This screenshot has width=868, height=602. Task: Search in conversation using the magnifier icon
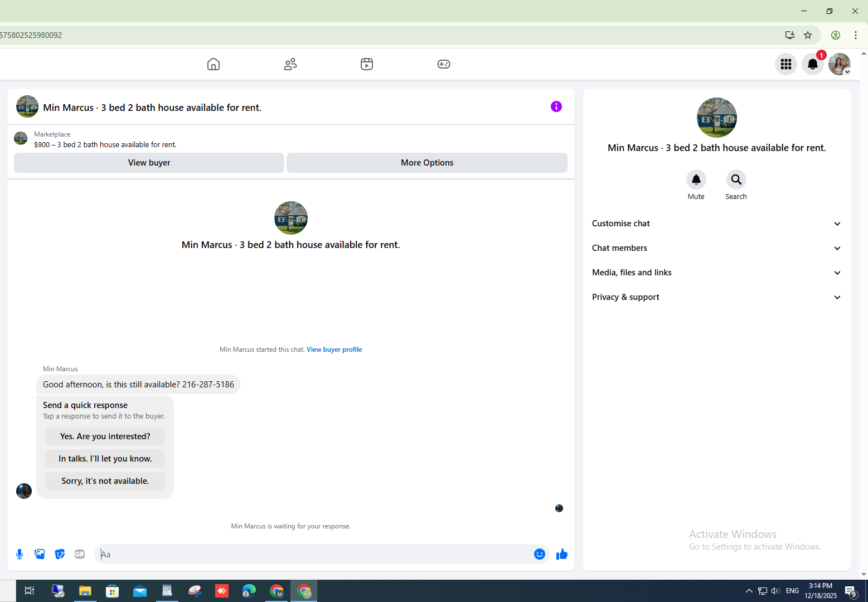pyautogui.click(x=736, y=179)
